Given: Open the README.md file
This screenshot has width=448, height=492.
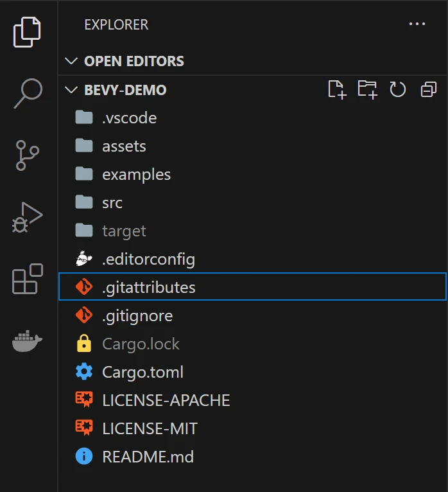Looking at the screenshot, I should pyautogui.click(x=148, y=457).
